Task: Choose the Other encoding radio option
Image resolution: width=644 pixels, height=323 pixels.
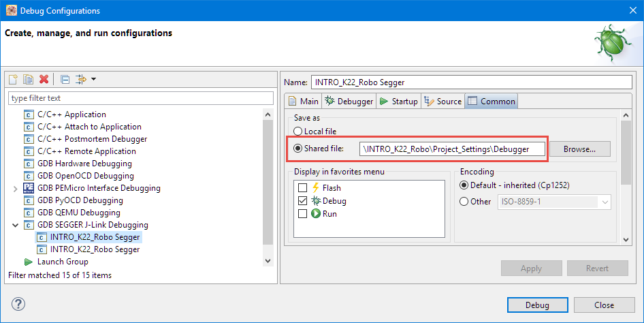Action: tap(464, 202)
